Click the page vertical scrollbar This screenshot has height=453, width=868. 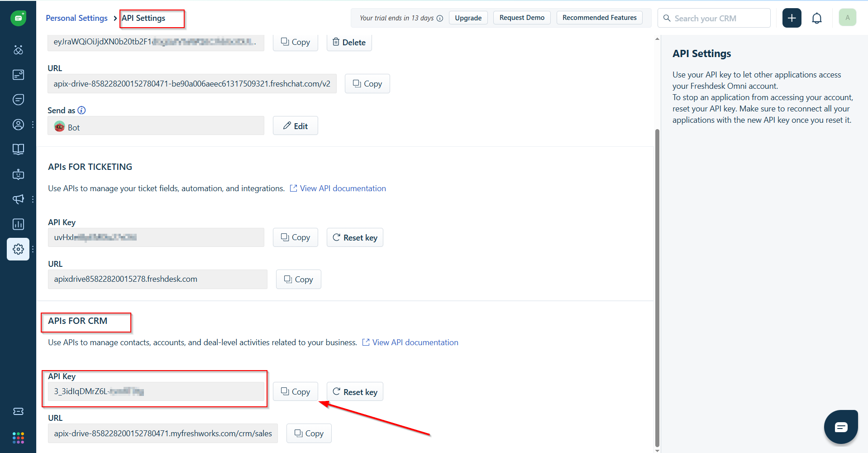tap(657, 288)
